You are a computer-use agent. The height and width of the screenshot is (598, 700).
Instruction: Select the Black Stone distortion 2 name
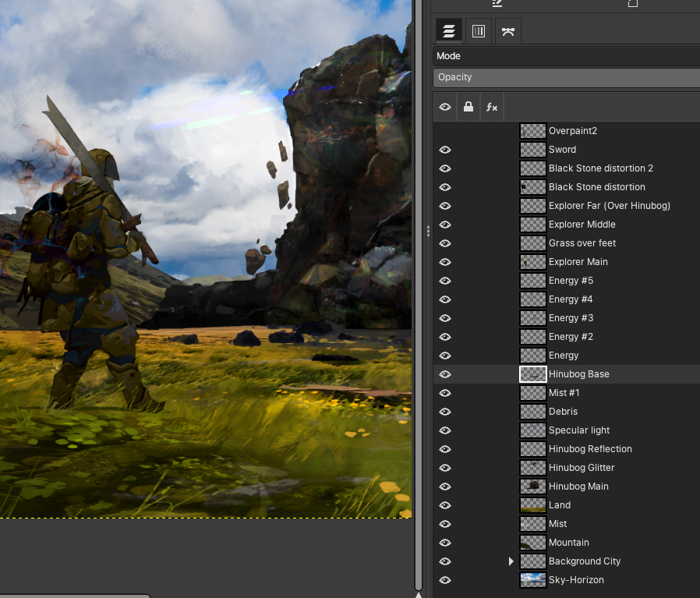tap(601, 168)
